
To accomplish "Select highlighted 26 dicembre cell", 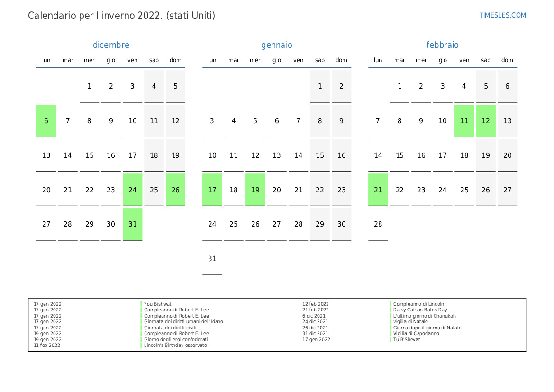I will (x=176, y=190).
